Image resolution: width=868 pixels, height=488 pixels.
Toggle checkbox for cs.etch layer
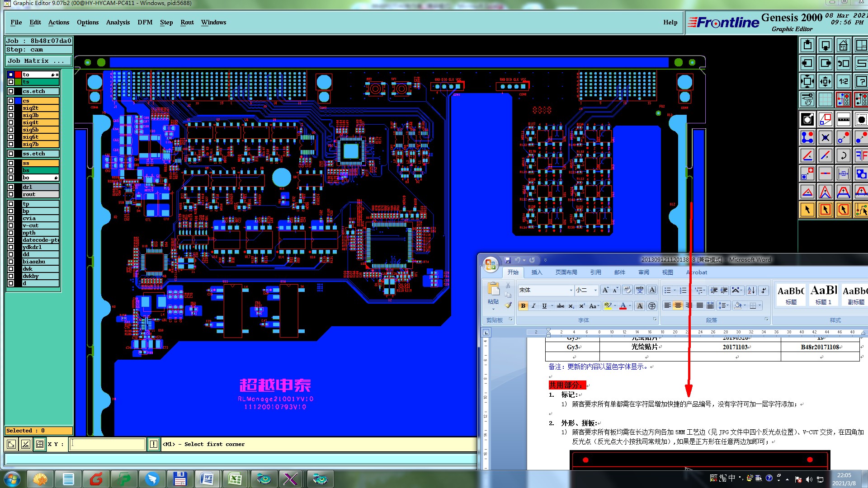click(x=11, y=91)
